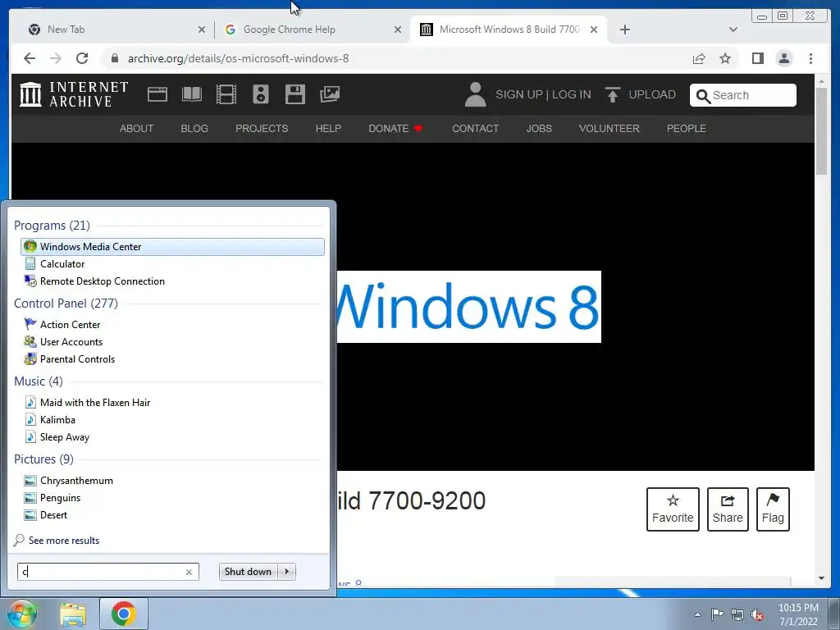Image resolution: width=840 pixels, height=630 pixels.
Task: Click the muted volume tray icon
Action: click(757, 615)
